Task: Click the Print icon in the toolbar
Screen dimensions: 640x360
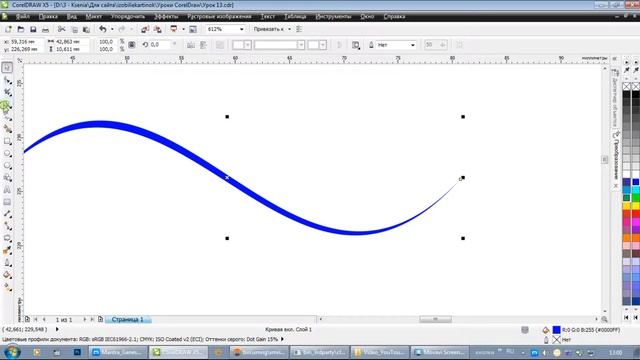Action: [x=45, y=29]
